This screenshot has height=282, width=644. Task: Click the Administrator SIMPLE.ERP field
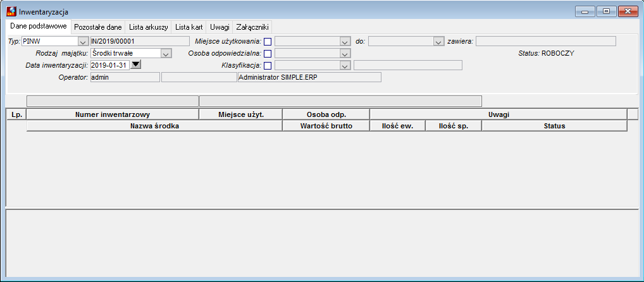click(x=310, y=77)
